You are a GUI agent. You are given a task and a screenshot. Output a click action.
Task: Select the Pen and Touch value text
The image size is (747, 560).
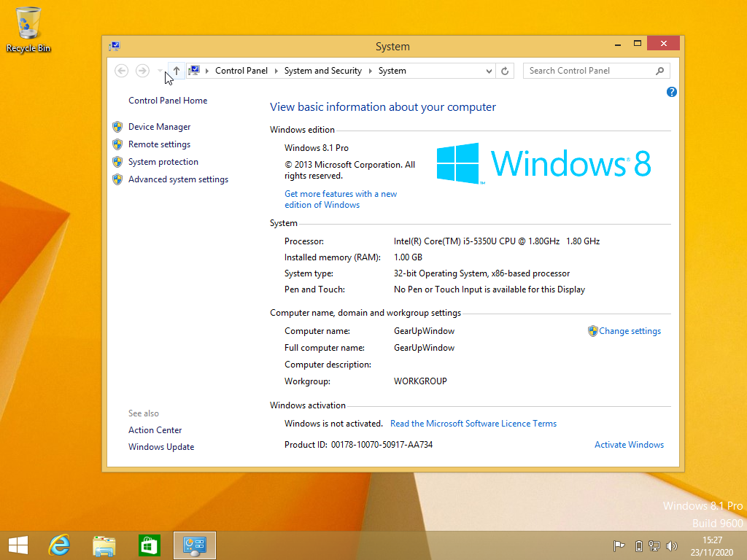pos(489,289)
